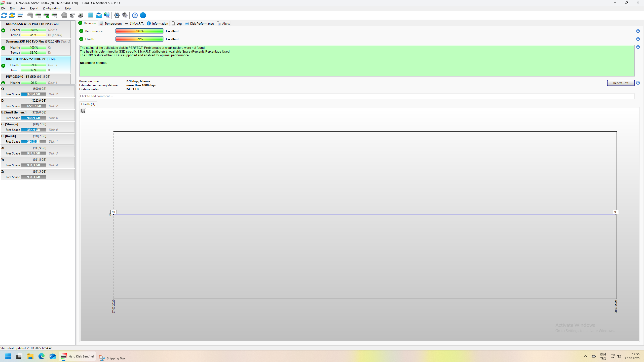Click the disk summary panel toolbar icon

[x=20, y=15]
